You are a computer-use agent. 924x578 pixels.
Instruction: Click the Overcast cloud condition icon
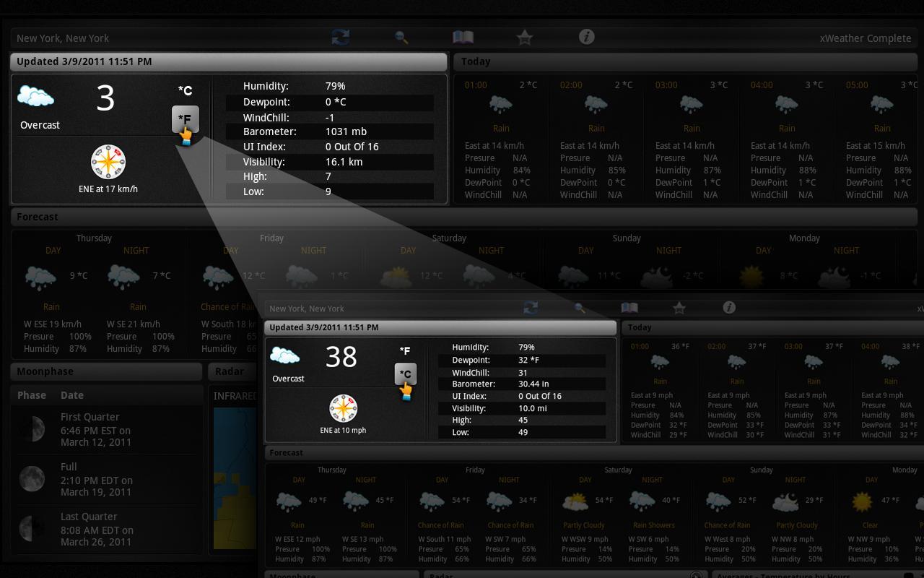click(x=35, y=94)
